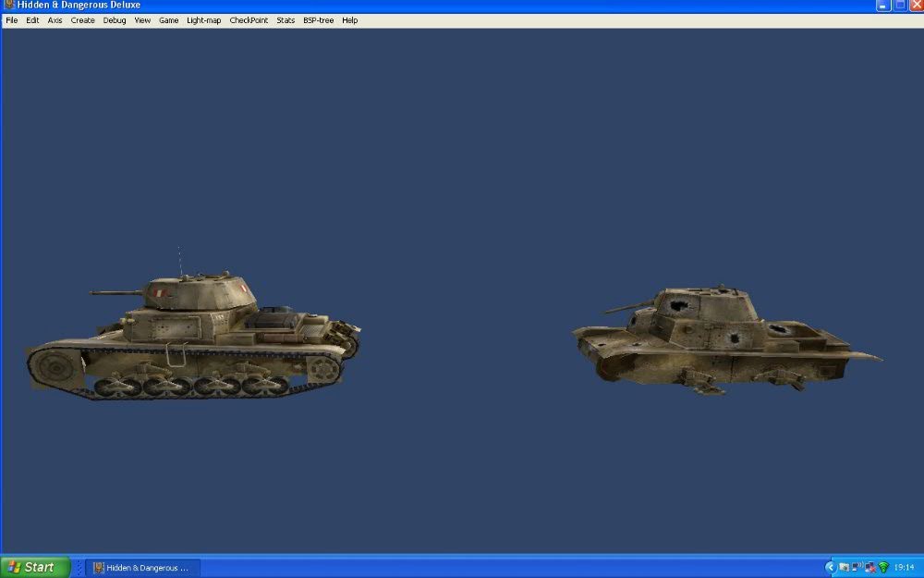Click the green wireless signal tray icon
The height and width of the screenshot is (578, 924).
[883, 567]
